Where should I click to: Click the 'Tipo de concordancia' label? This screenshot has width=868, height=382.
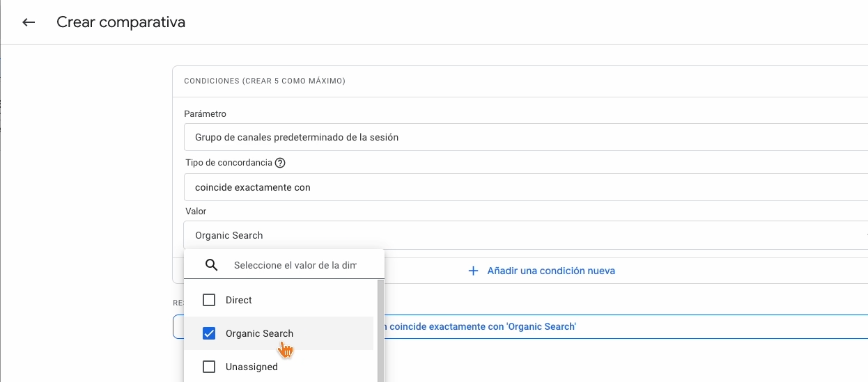(x=228, y=163)
